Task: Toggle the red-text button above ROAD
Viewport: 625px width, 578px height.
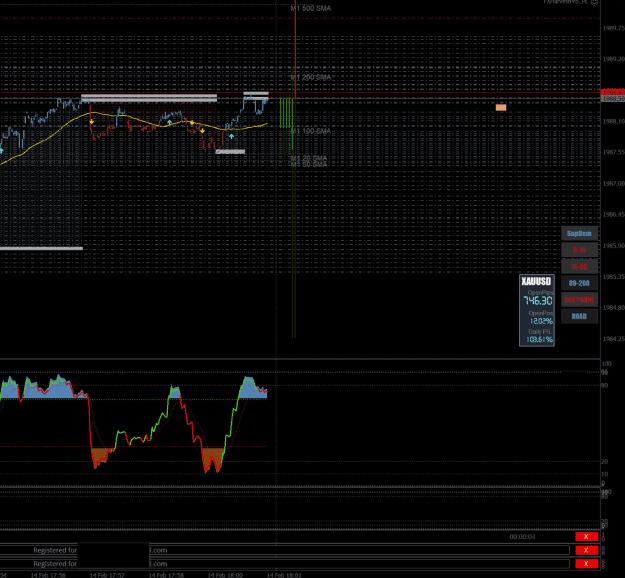Action: pyautogui.click(x=579, y=300)
